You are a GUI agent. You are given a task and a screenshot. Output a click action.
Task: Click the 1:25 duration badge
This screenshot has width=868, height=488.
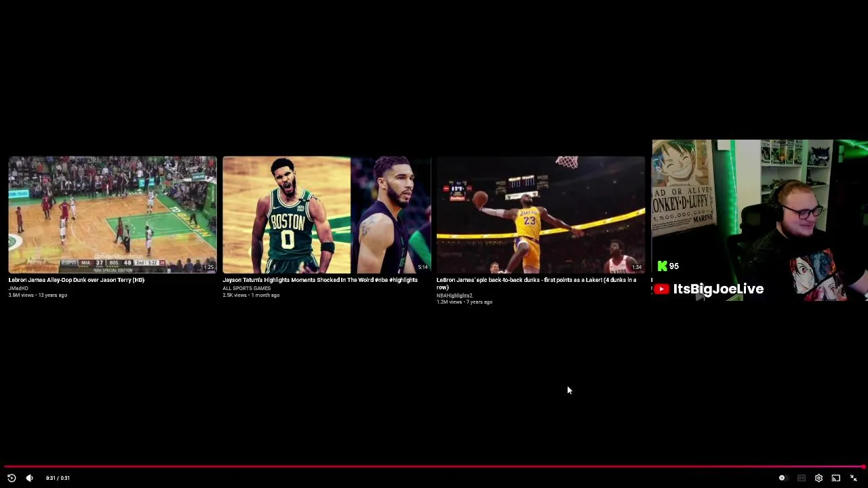click(x=209, y=267)
